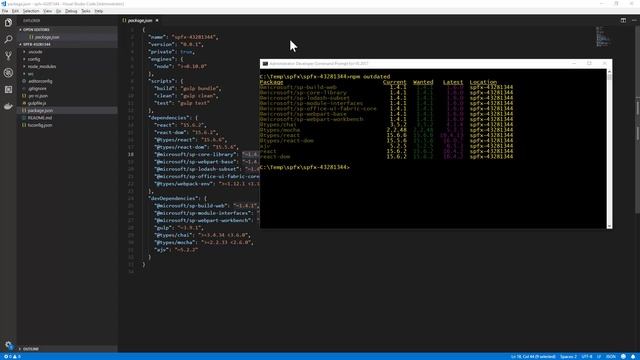Screen dimensions: 640x360
Task: Expand the src folder
Action: (31, 74)
